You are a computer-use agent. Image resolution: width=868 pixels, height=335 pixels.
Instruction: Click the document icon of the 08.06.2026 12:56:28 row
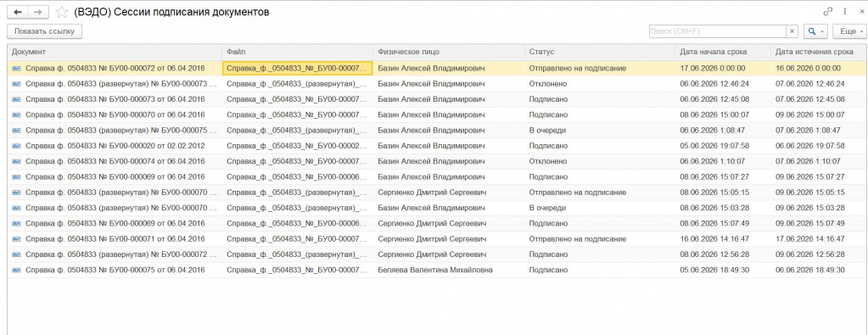16,254
